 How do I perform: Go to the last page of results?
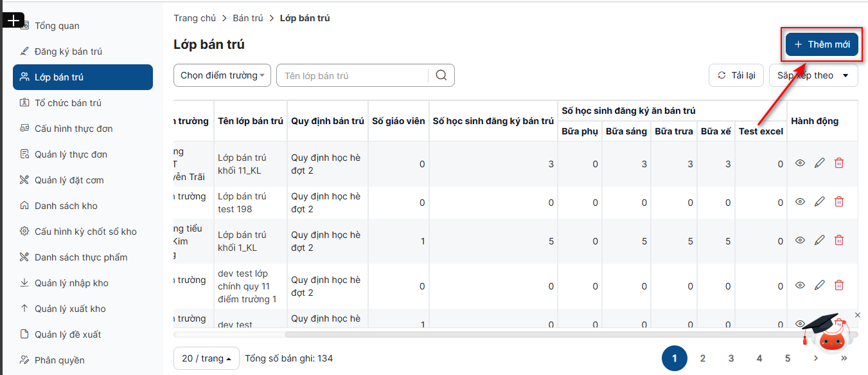tap(844, 358)
